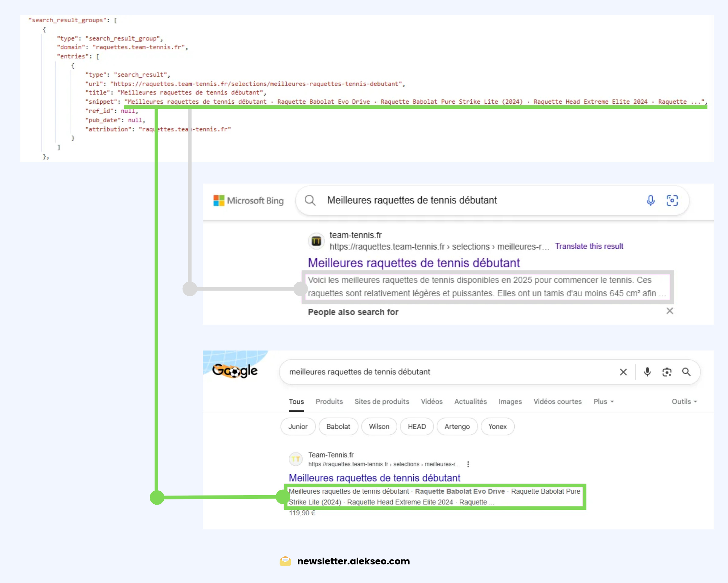Click the Bing voice search microphone

coord(650,200)
